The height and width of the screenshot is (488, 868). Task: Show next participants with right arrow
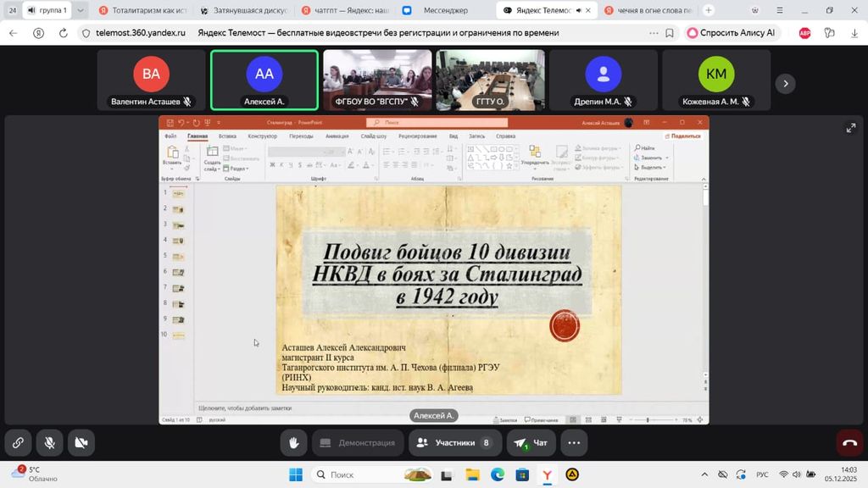(786, 83)
